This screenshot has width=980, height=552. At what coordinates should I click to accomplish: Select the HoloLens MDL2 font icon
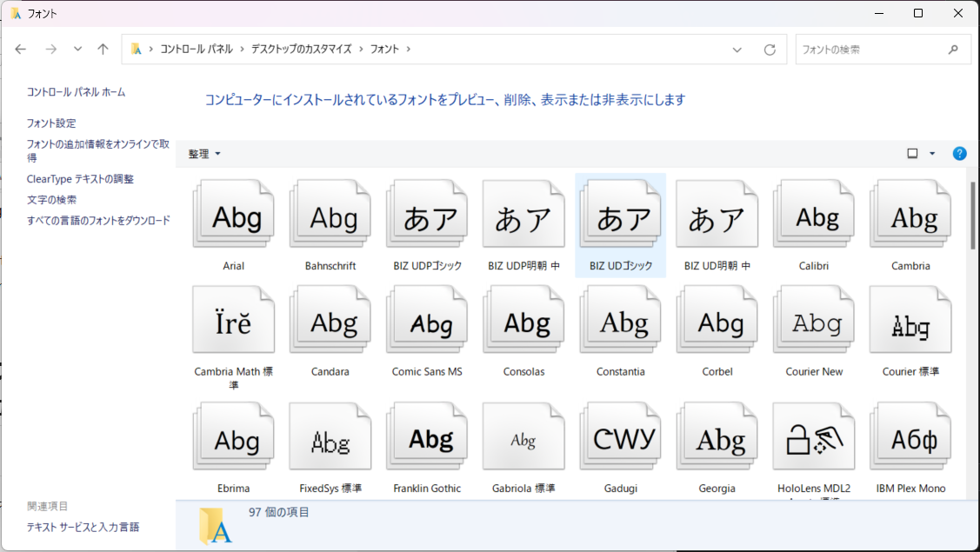814,437
